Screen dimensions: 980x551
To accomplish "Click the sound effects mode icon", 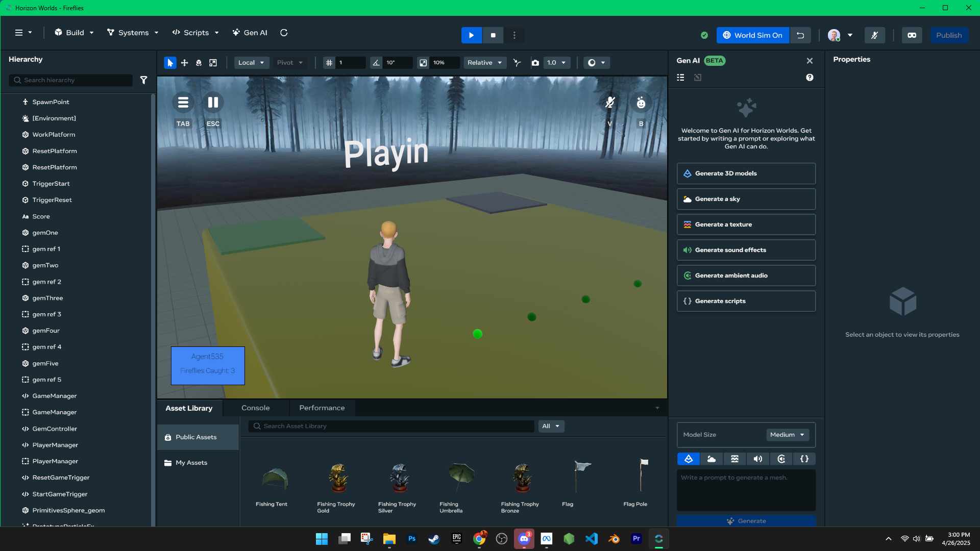I will point(758,459).
